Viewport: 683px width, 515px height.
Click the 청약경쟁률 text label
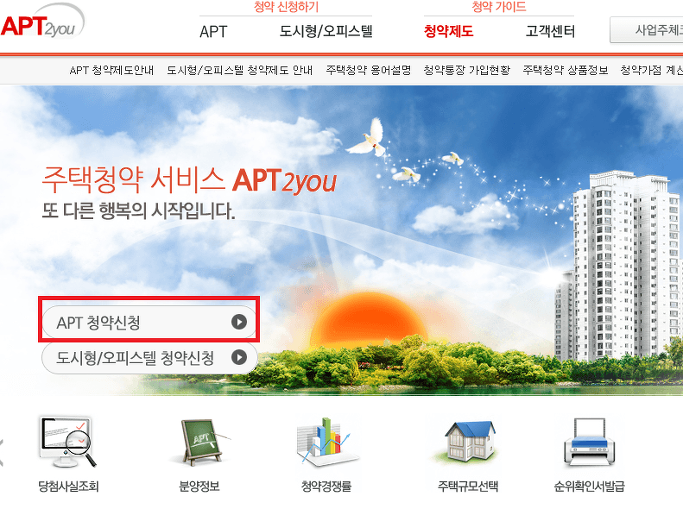pos(326,486)
